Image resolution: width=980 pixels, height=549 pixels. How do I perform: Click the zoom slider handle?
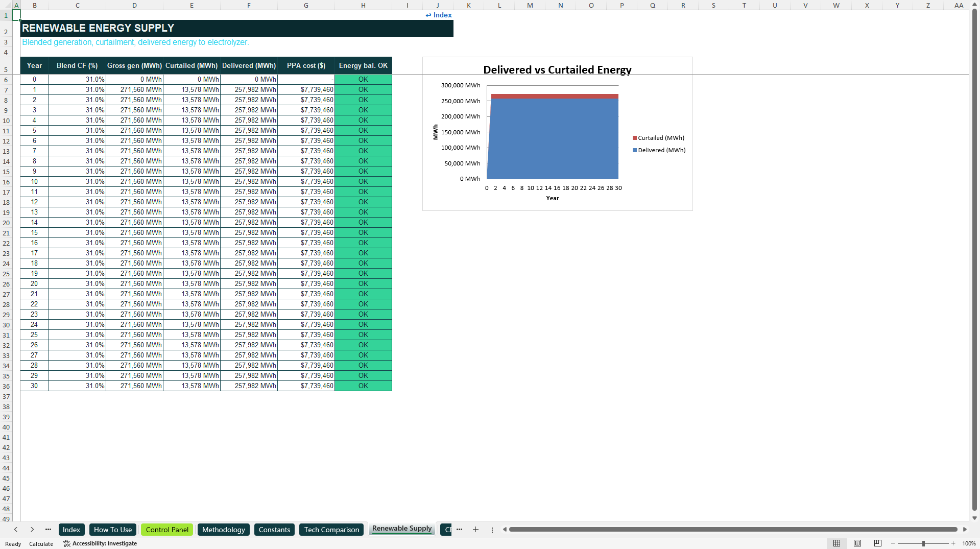tap(923, 543)
